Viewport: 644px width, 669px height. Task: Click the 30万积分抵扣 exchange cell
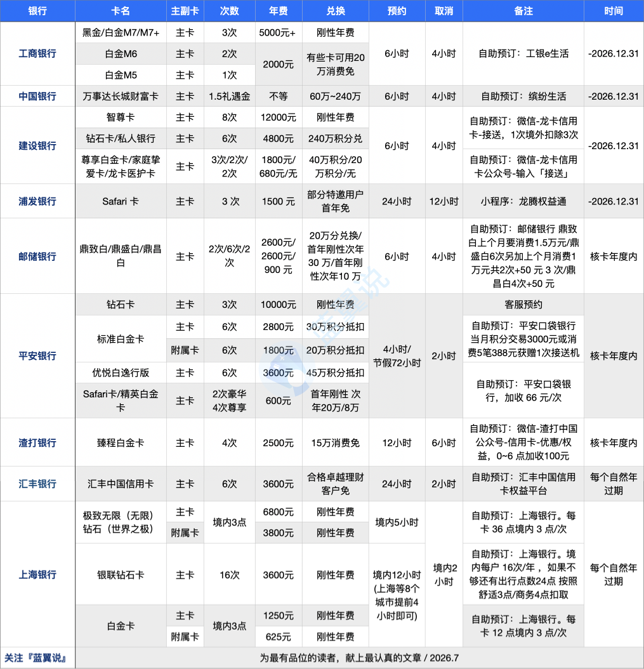pos(336,327)
